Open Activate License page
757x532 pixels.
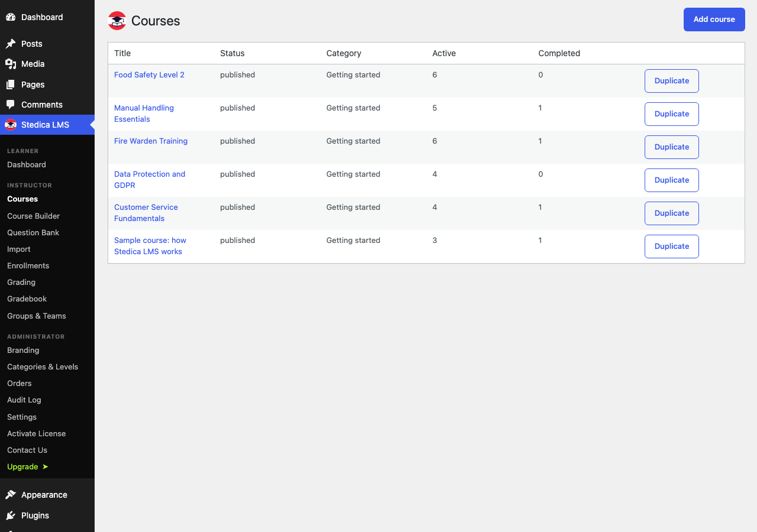[x=37, y=433]
